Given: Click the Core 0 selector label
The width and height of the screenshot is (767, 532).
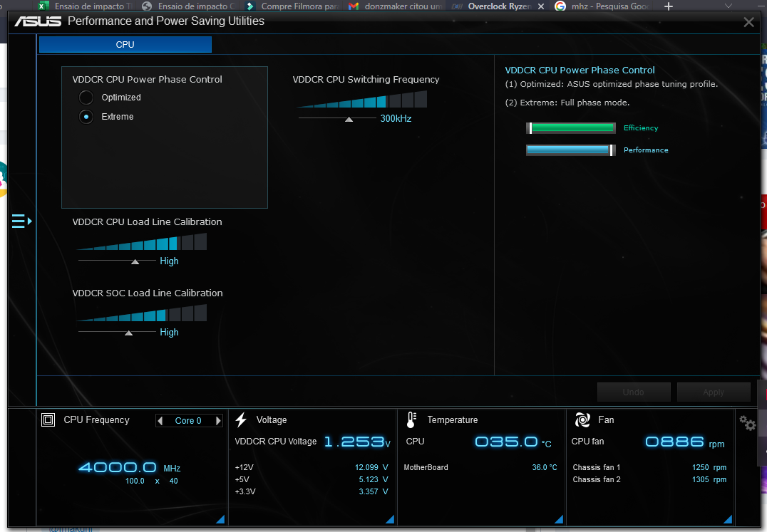Looking at the screenshot, I should point(188,421).
